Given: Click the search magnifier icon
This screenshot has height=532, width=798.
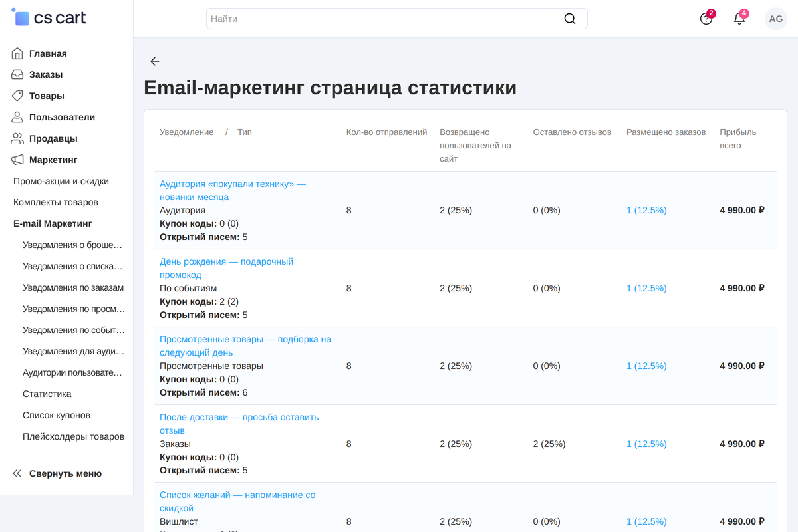Looking at the screenshot, I should (570, 19).
